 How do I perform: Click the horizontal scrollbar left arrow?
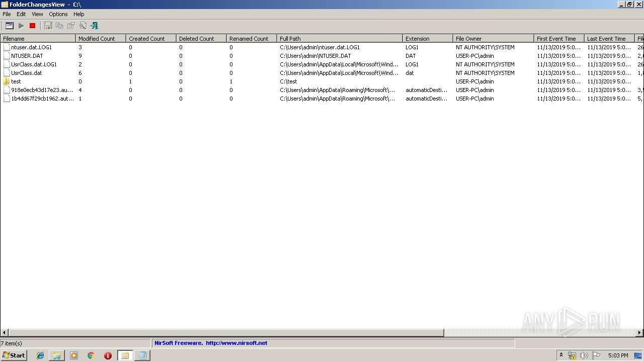click(x=4, y=332)
